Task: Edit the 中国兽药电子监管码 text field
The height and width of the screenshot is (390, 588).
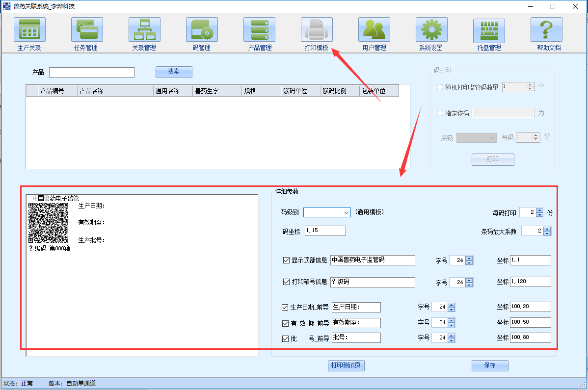Action: click(373, 260)
